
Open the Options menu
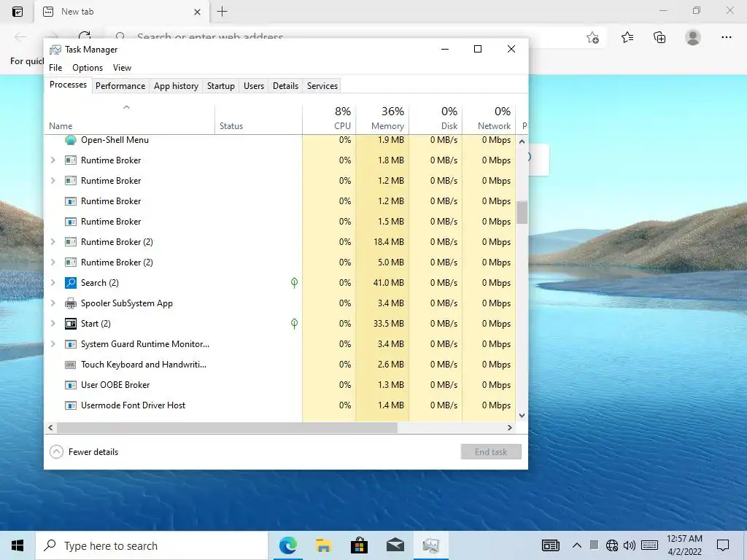(88, 68)
